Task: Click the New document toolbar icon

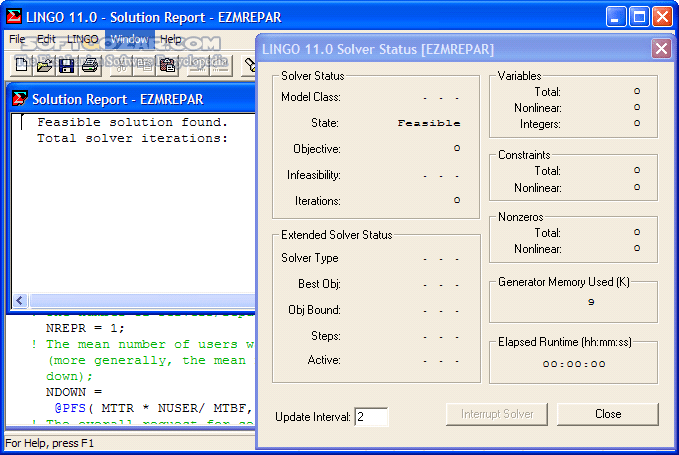Action: coord(21,66)
